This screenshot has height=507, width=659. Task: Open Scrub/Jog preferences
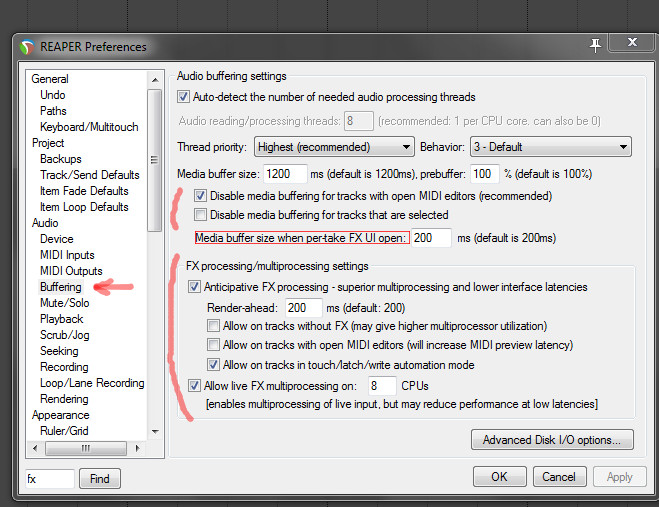(x=64, y=335)
